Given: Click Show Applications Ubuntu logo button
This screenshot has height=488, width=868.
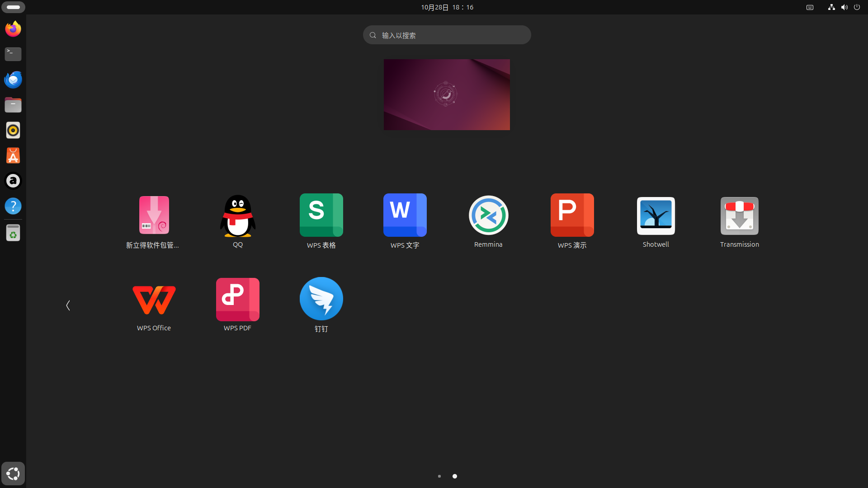Looking at the screenshot, I should (13, 474).
